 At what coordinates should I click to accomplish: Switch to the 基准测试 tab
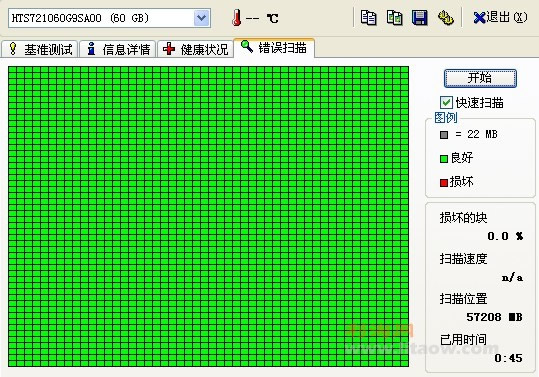40,49
